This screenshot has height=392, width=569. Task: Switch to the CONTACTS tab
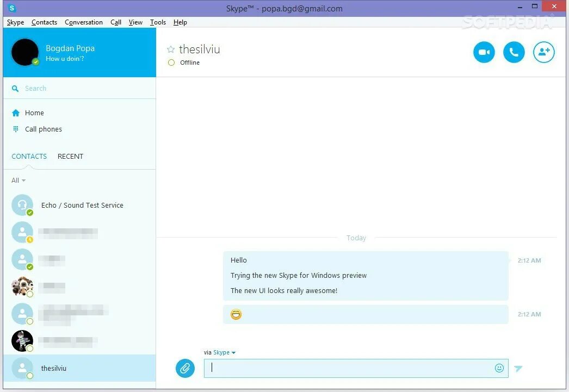tap(29, 156)
